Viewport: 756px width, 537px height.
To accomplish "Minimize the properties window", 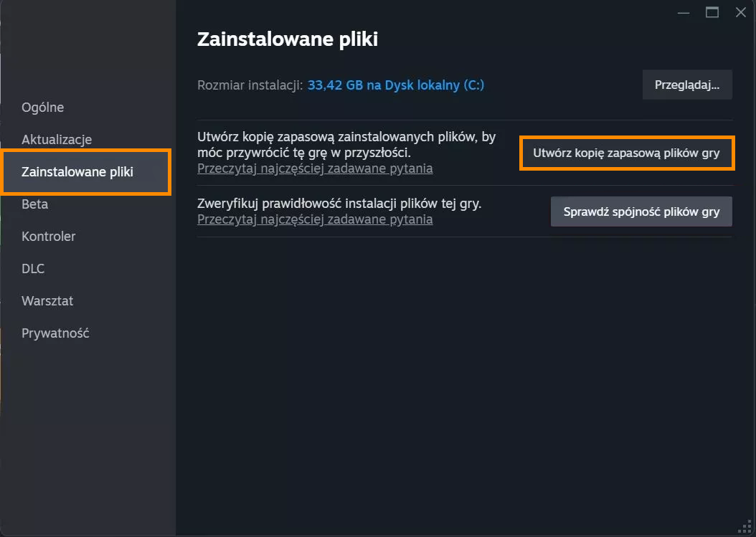I will 683,12.
